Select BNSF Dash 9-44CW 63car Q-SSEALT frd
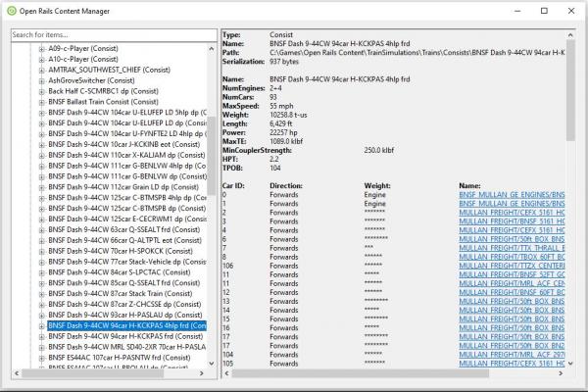The width and height of the screenshot is (588, 392). coord(124,229)
